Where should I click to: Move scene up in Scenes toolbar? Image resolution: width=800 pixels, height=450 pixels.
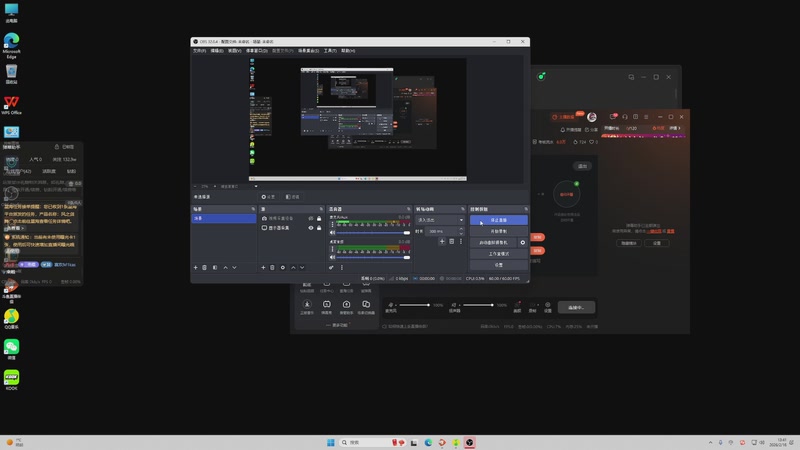pos(226,267)
